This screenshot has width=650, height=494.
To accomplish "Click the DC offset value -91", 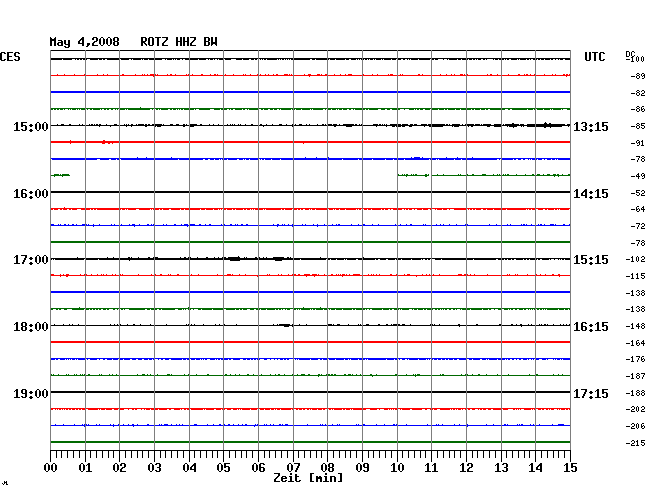I will (x=638, y=143).
